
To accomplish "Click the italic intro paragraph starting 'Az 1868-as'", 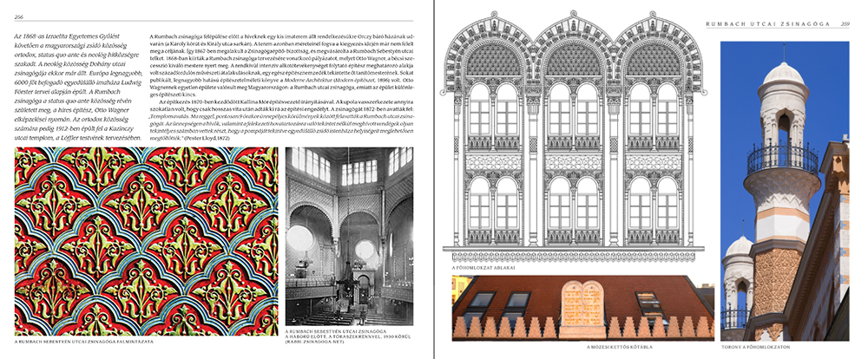I will point(77,87).
